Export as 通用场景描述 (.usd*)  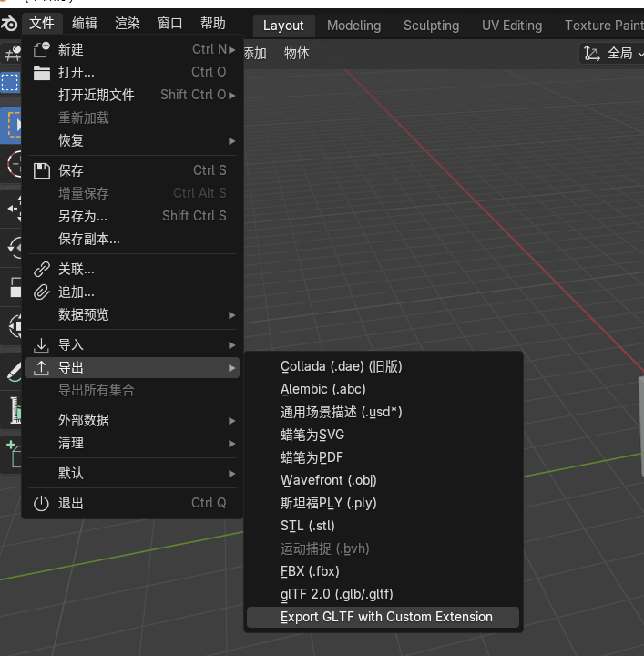pyautogui.click(x=383, y=412)
